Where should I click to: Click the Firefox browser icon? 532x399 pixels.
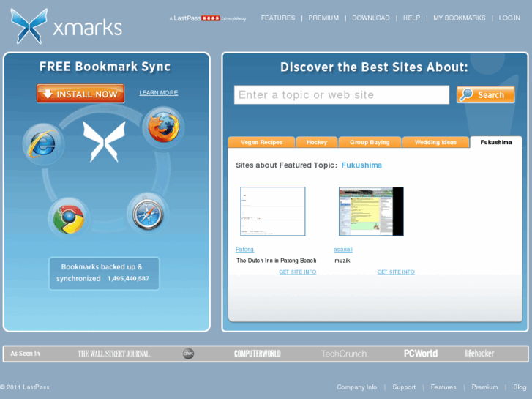164,127
